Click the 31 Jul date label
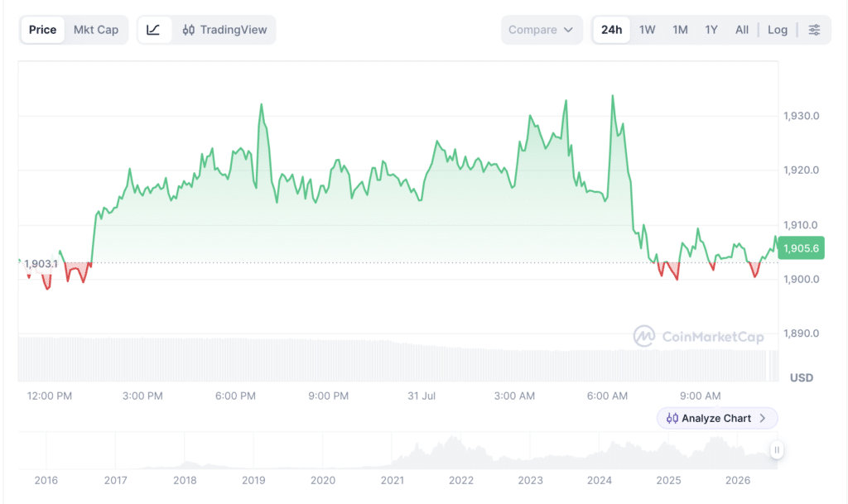This screenshot has height=504, width=848. tap(422, 396)
